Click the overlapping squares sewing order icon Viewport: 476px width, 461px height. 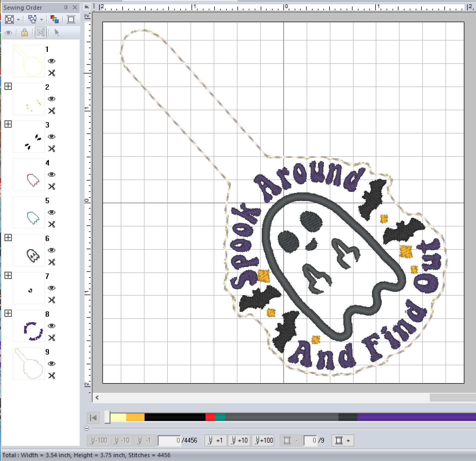[x=32, y=19]
